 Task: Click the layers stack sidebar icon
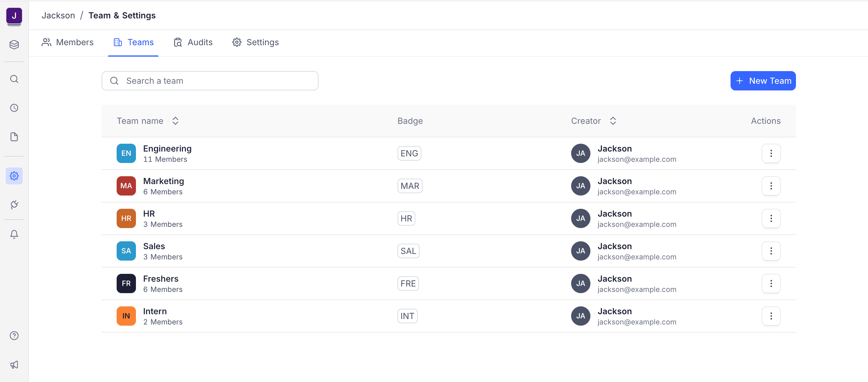(14, 45)
